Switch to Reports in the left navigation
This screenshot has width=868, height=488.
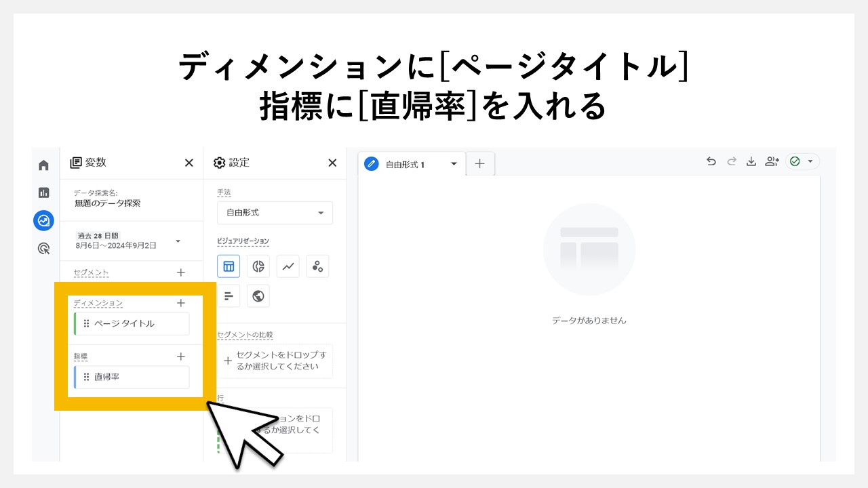pyautogui.click(x=43, y=192)
